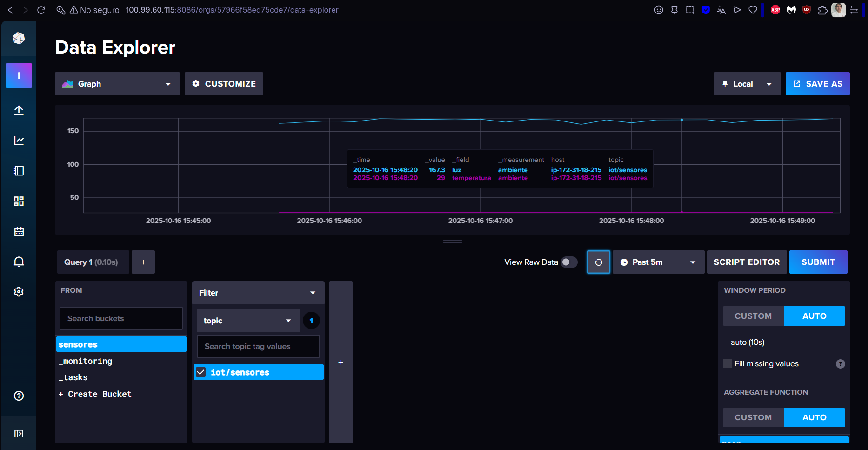The height and width of the screenshot is (450, 868).
Task: Add a new filter builder card
Action: click(x=341, y=362)
